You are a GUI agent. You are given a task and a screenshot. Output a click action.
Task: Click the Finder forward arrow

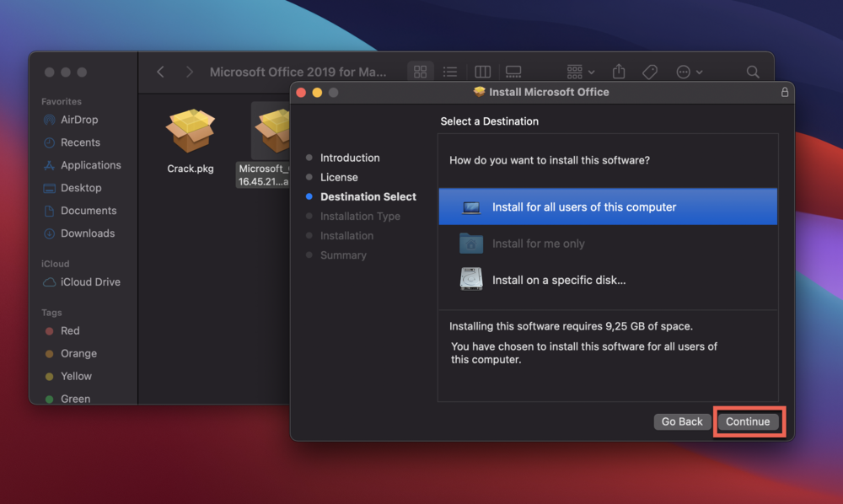coord(190,72)
